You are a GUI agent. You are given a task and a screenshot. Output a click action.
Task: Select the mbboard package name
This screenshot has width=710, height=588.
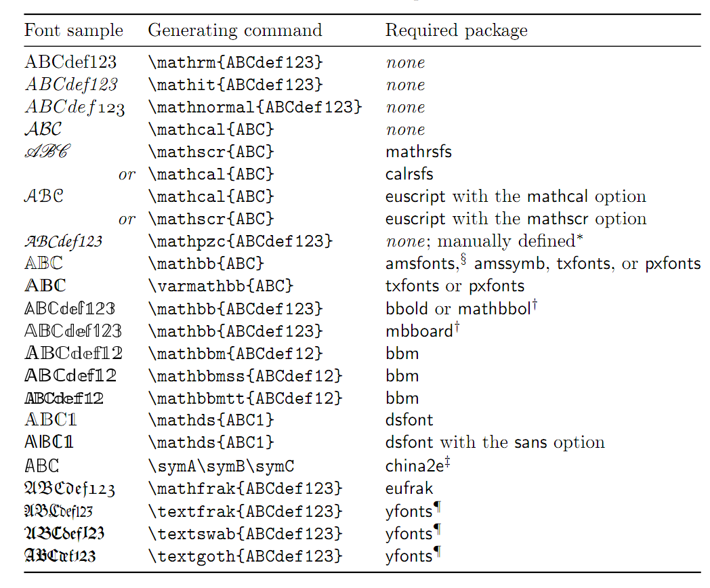point(419,331)
